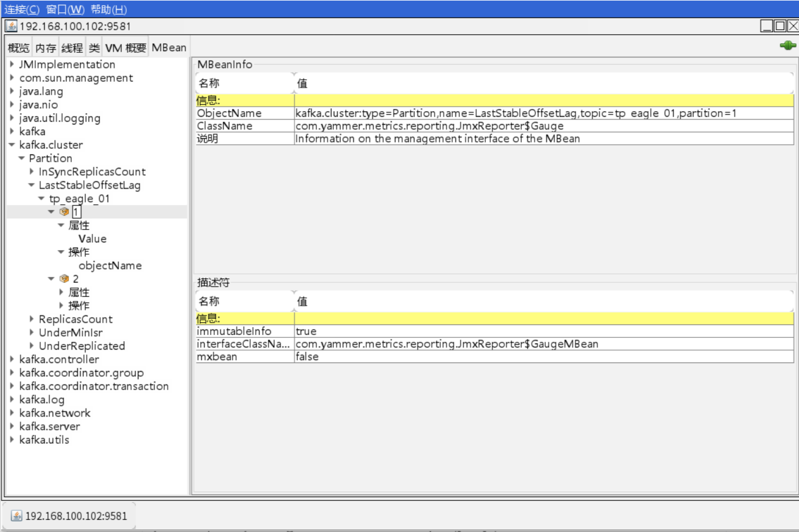Click the 名称 column header in MBeanInfo table
The image size is (799, 532).
coord(245,83)
